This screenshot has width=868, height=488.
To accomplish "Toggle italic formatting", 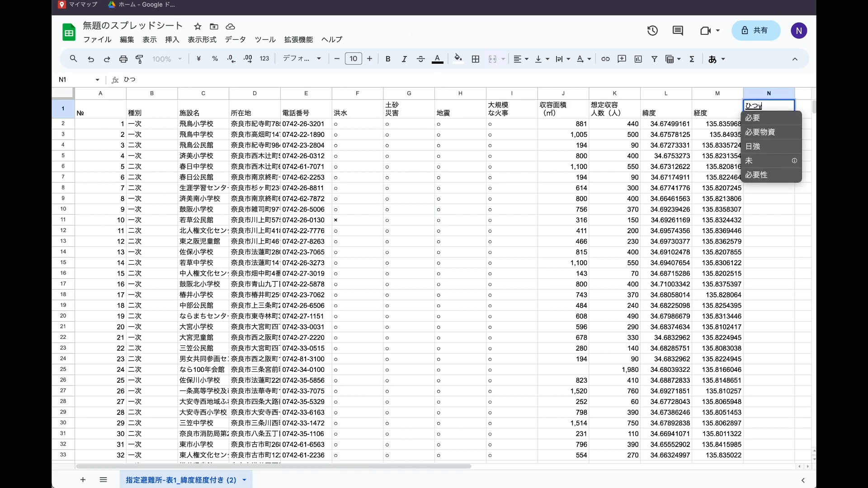I will pyautogui.click(x=404, y=59).
